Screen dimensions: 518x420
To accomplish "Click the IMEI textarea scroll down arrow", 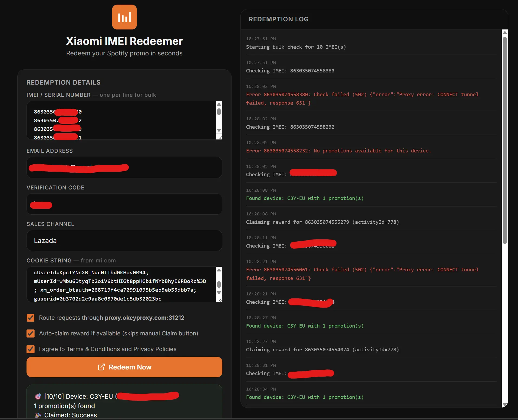I will tap(219, 130).
